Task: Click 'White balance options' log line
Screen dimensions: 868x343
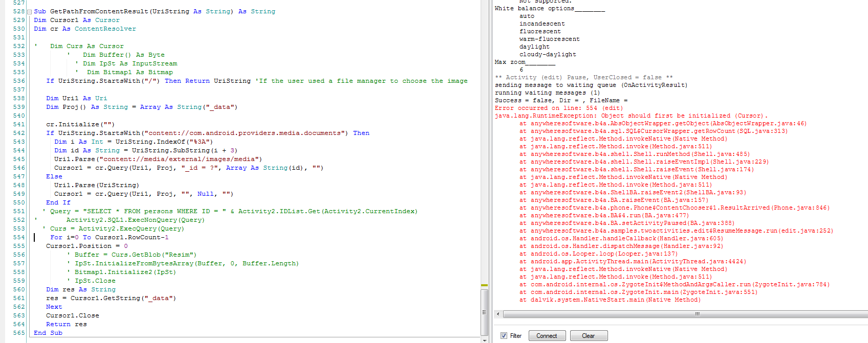Action: 550,9
